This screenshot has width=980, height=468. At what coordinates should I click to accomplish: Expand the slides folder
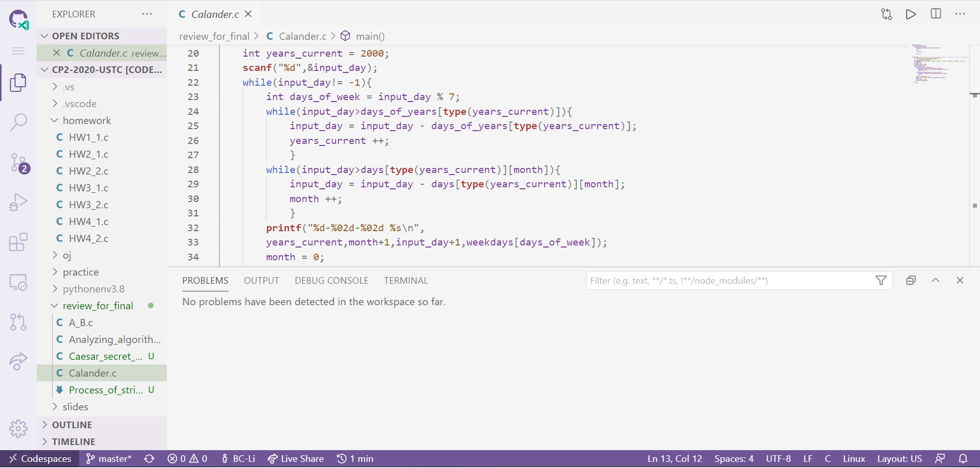coord(102,407)
